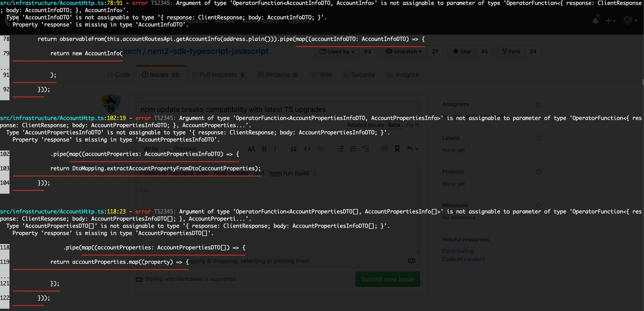The width and height of the screenshot is (644, 311).
Task: Mention a user with @ icon
Action: pos(384,149)
